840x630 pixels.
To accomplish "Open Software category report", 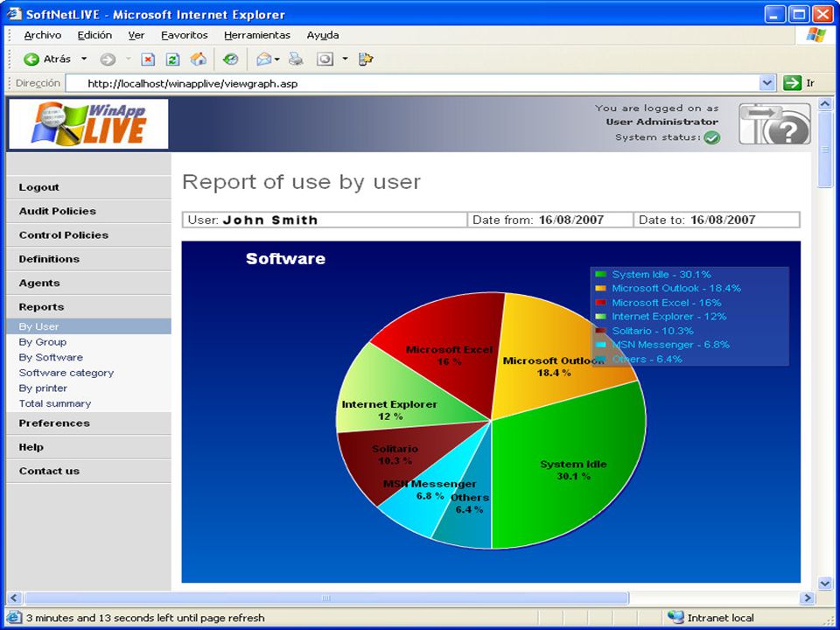I will point(66,373).
